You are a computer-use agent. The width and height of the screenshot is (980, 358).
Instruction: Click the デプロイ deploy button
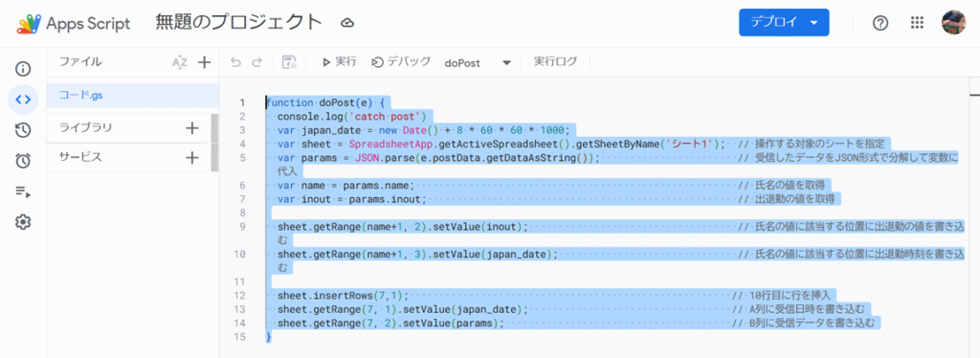(x=784, y=22)
